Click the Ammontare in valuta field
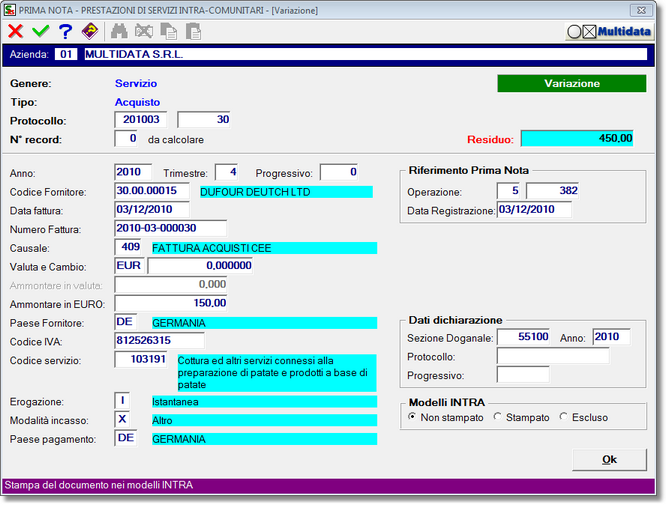Screen dimensions: 666x505 170,284
